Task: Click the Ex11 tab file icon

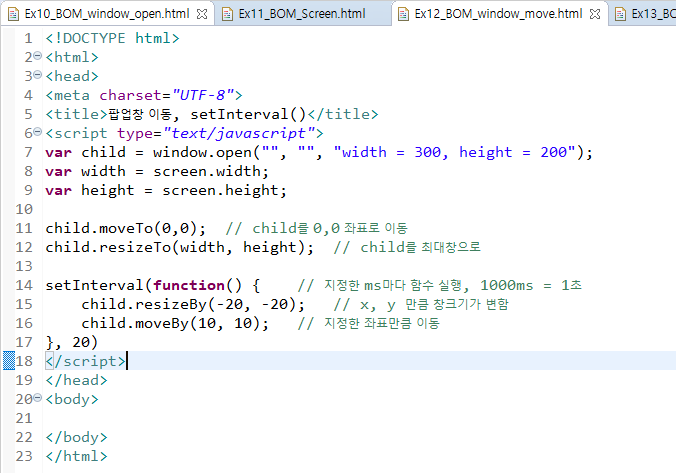Action: [227, 14]
